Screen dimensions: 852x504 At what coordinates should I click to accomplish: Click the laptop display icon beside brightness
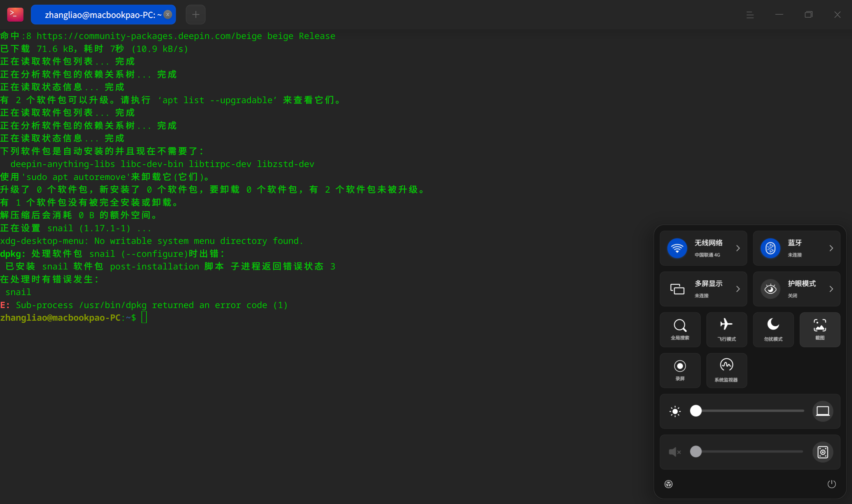tap(823, 411)
